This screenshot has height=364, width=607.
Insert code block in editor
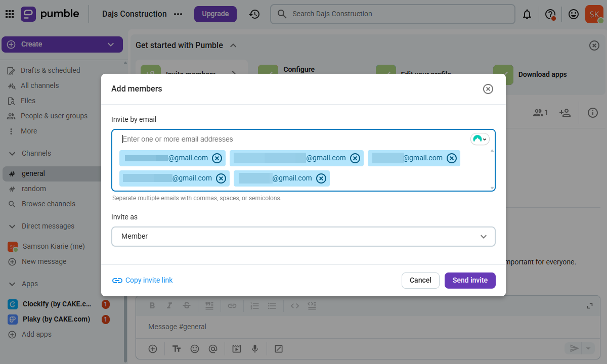(x=312, y=306)
